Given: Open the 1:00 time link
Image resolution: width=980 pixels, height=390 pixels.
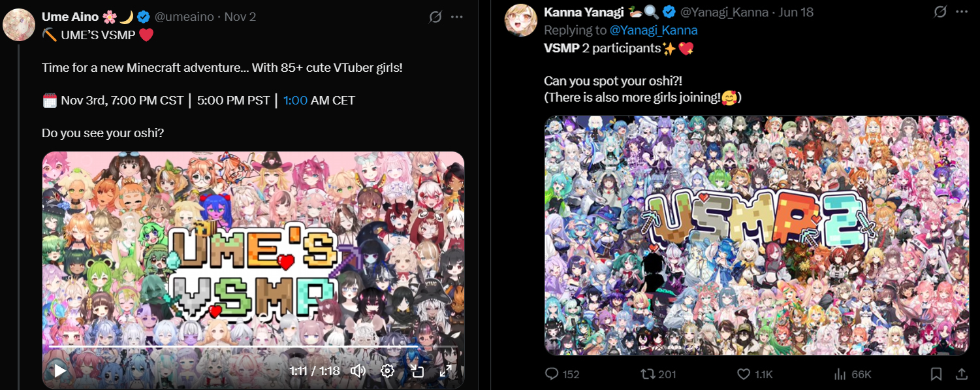Looking at the screenshot, I should [x=295, y=101].
